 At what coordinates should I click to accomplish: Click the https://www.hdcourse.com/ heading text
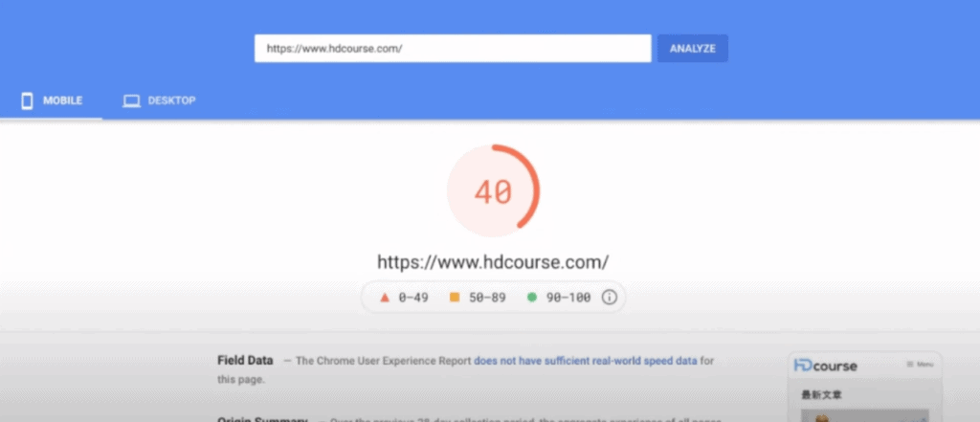pyautogui.click(x=493, y=262)
